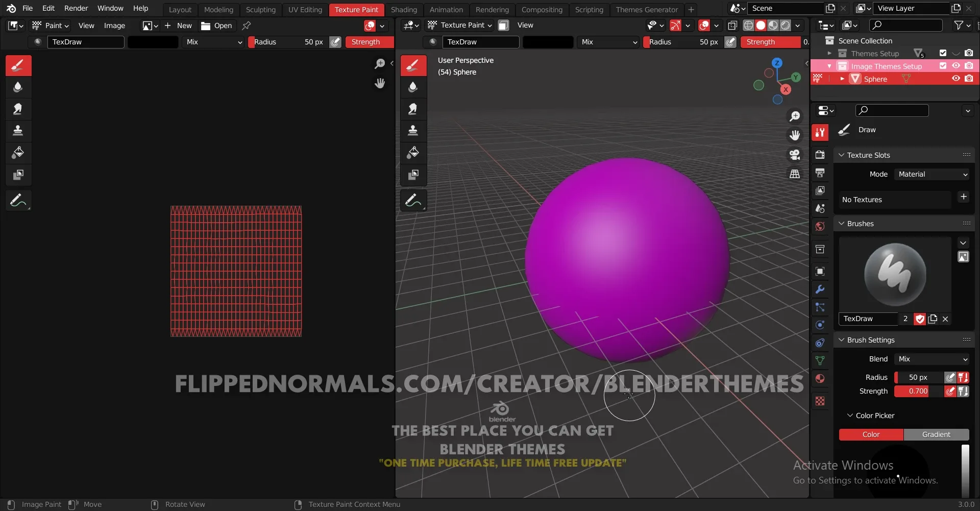Disable render camera for Sphere object
Viewport: 980px width, 511px height.
969,79
